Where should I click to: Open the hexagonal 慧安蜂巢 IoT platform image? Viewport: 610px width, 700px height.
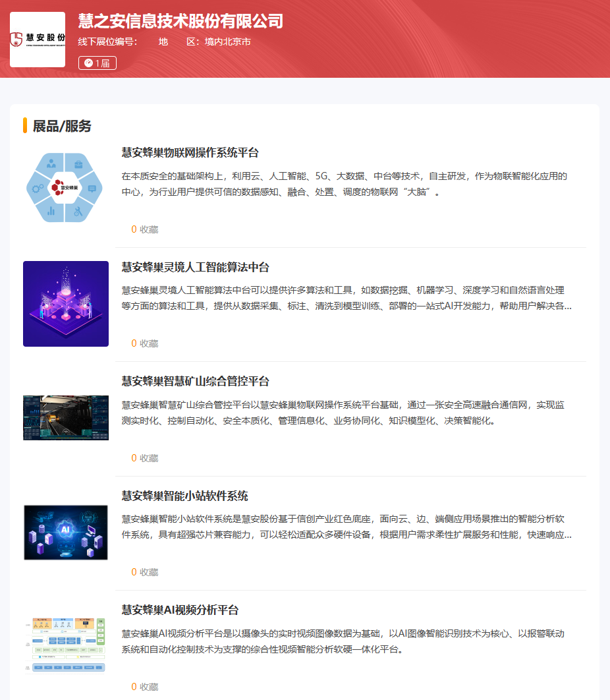(65, 189)
